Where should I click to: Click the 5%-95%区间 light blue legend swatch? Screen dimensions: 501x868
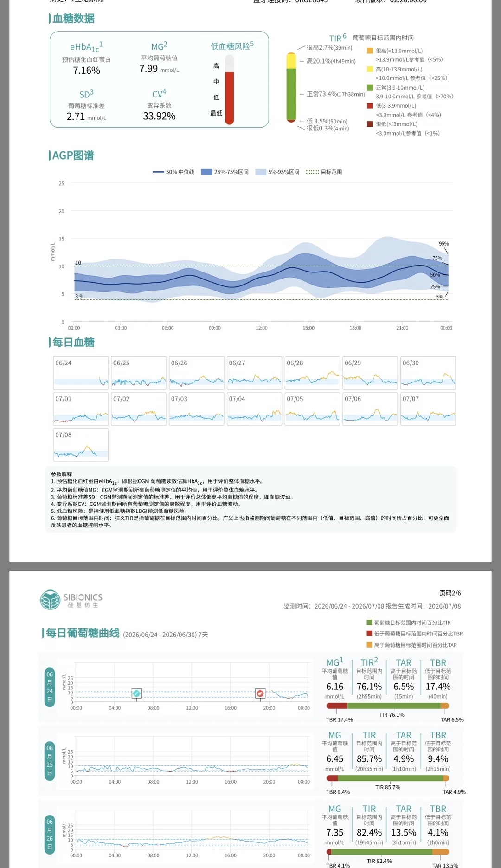point(261,172)
